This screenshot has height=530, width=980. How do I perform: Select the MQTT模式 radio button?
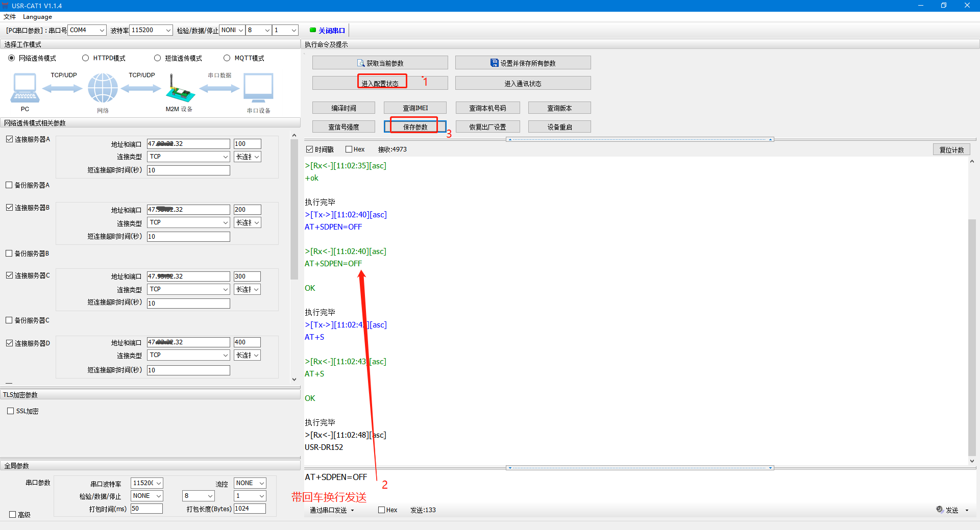pyautogui.click(x=227, y=58)
